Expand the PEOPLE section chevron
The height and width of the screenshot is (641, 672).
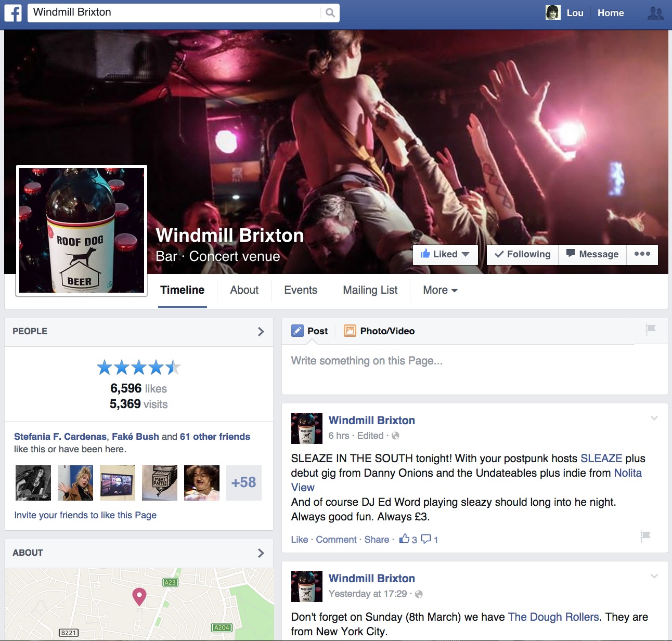(261, 332)
